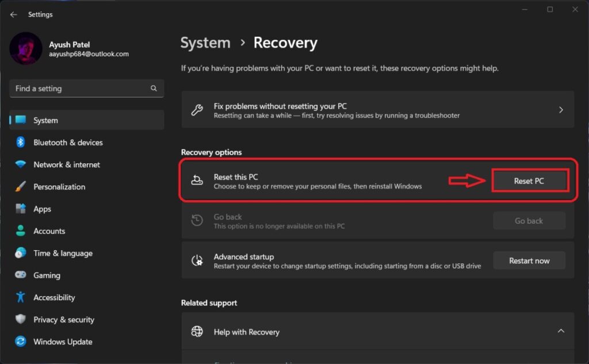Click inside the Find a setting field

[81, 88]
